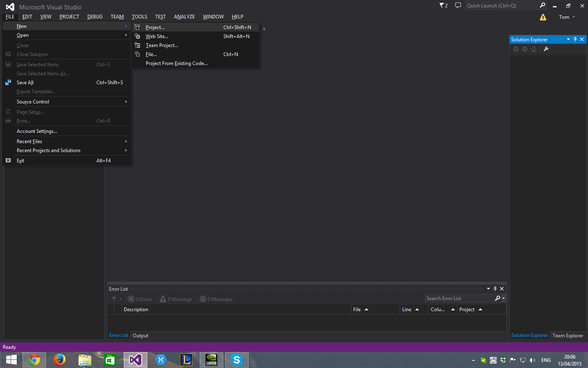Click the ENG language indicator

pyautogui.click(x=546, y=360)
